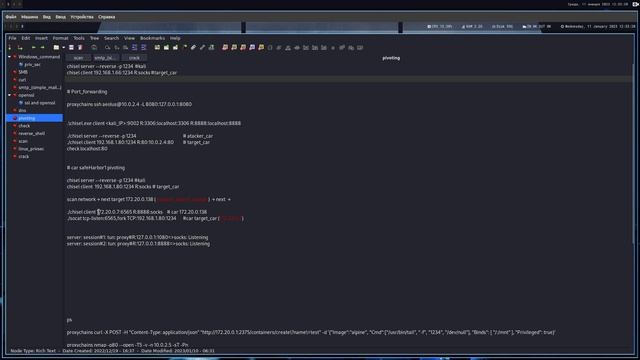Select the SMB tree node
This screenshot has height=360, width=640.
click(x=23, y=72)
